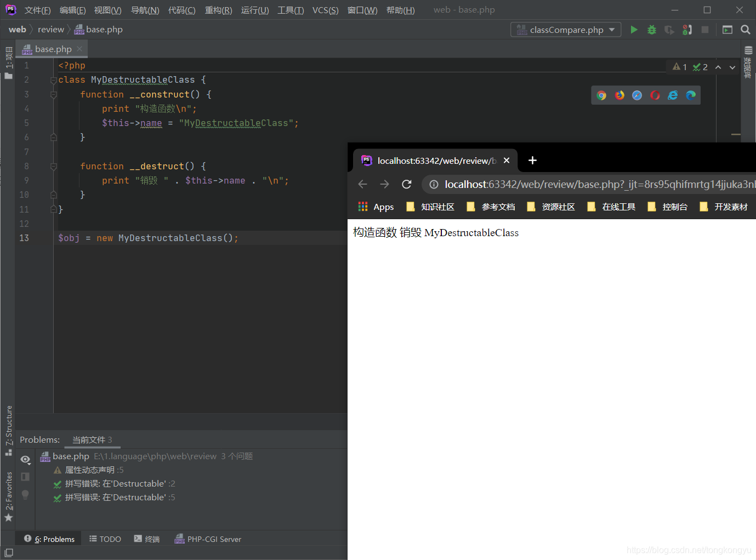Viewport: 756px width, 560px height.
Task: Open the 视图(V) menu
Action: 107,10
